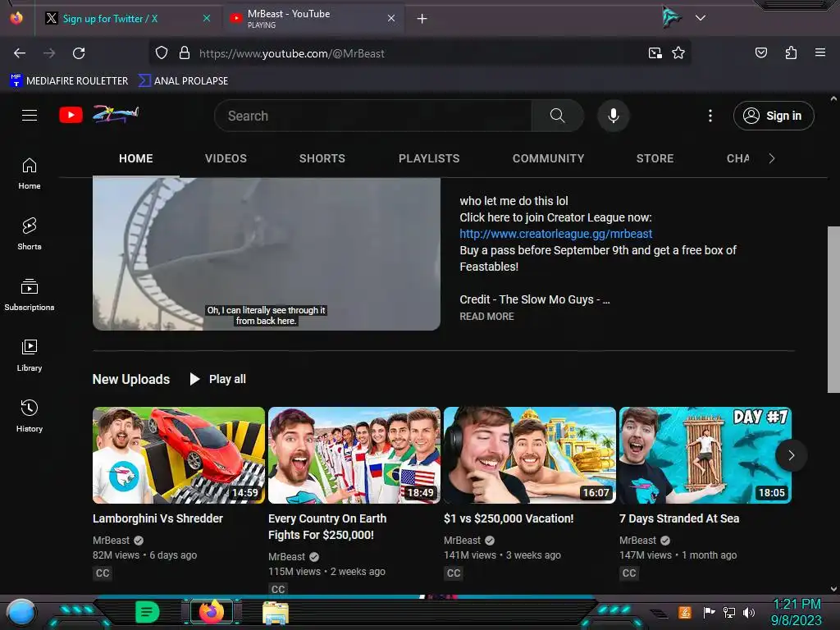Click the tracking protection shield icon
The image size is (840, 630).
[x=162, y=53]
